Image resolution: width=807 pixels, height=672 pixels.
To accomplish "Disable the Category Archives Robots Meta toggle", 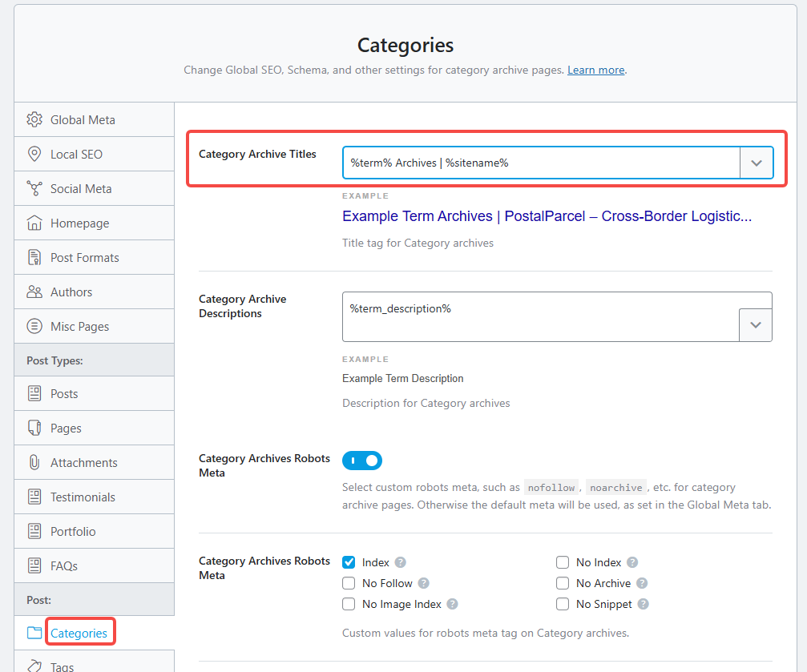I will [362, 461].
